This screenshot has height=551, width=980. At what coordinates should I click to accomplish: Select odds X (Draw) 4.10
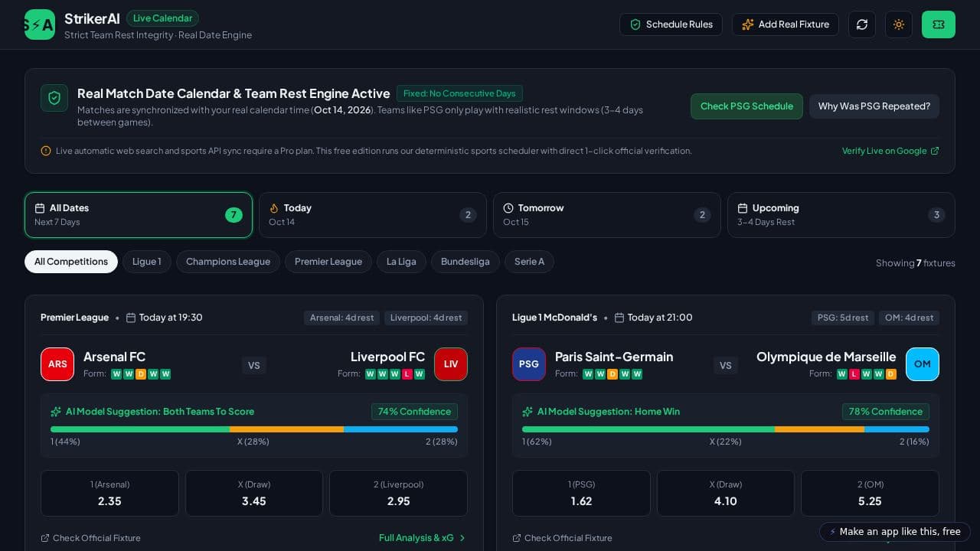[726, 494]
